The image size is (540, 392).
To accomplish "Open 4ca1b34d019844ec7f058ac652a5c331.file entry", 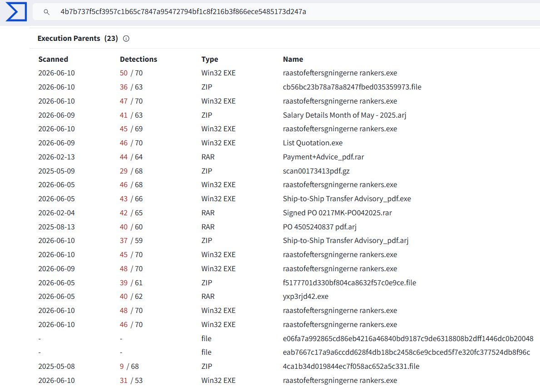I will tap(351, 367).
